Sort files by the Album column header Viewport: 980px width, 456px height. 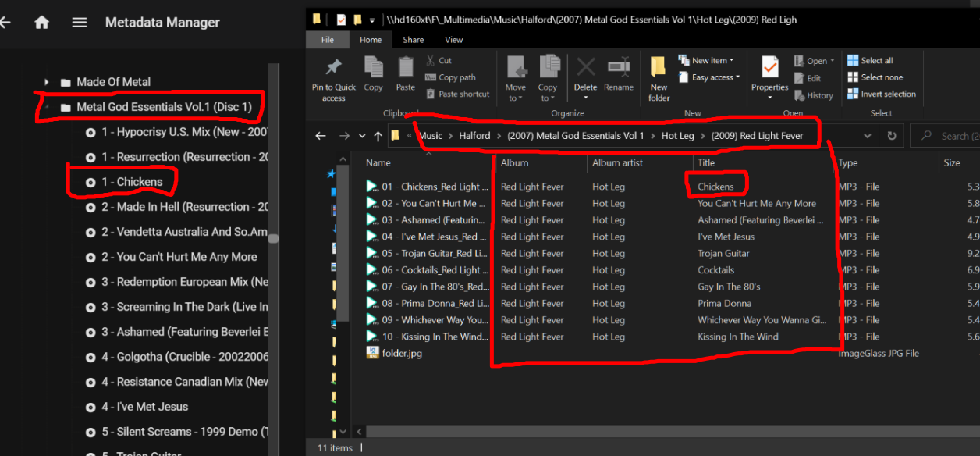pos(515,163)
